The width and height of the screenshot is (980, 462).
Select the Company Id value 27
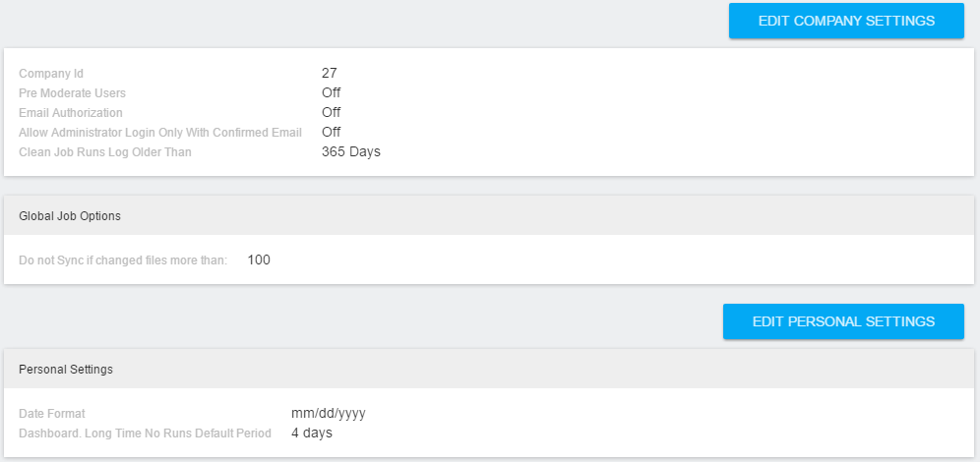click(330, 73)
